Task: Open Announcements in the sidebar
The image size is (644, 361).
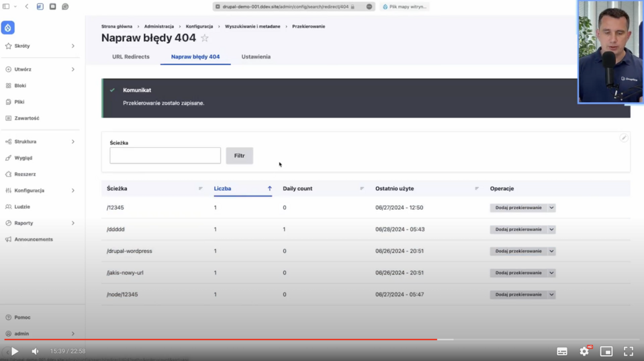Action: [34, 239]
